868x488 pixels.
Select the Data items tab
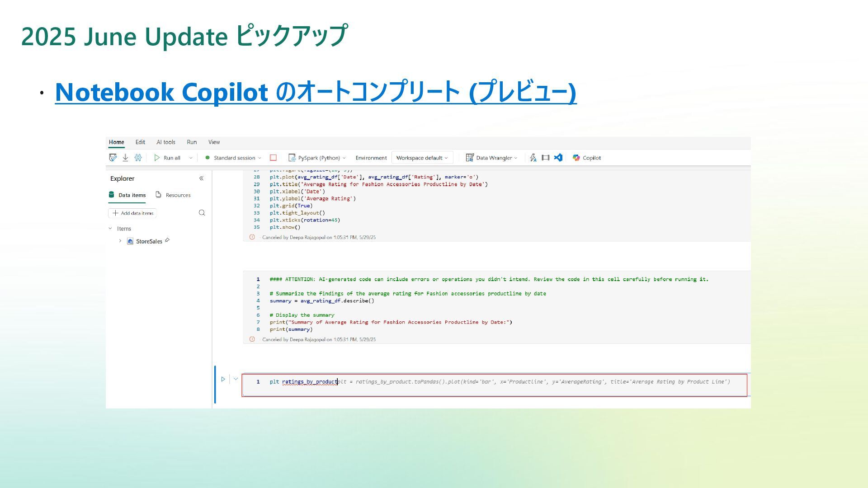pyautogui.click(x=127, y=195)
